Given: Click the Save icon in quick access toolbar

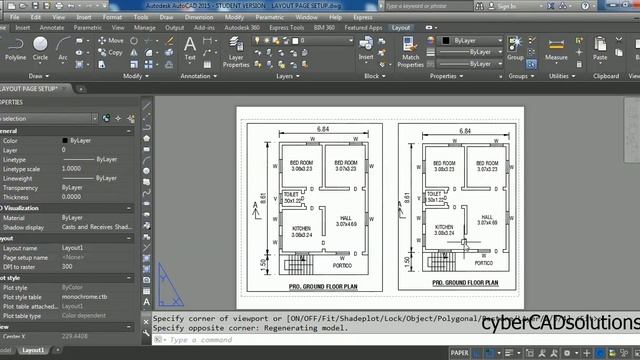Looking at the screenshot, I should point(35,6).
